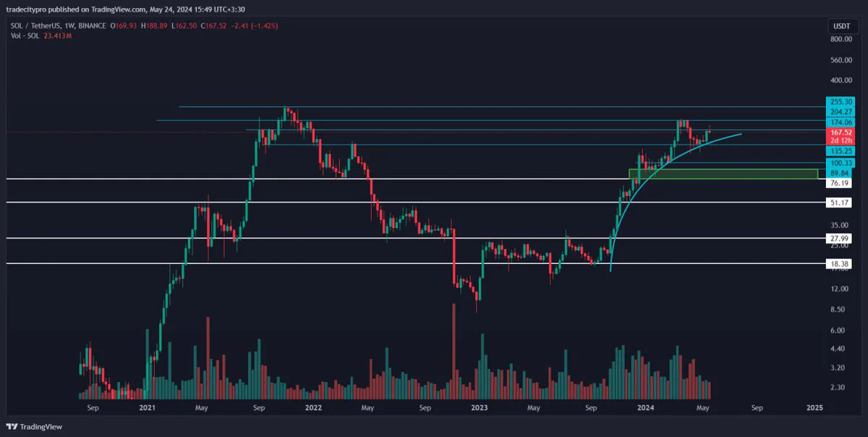This screenshot has width=868, height=437.
Task: Click the 2024 label on time axis
Action: point(646,408)
